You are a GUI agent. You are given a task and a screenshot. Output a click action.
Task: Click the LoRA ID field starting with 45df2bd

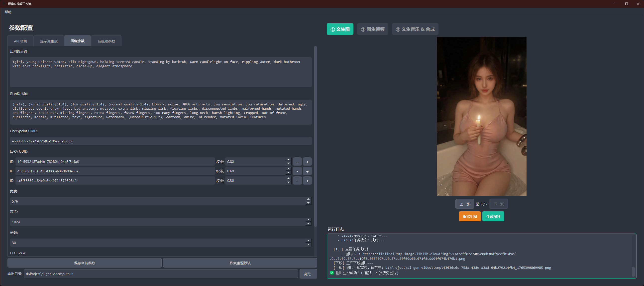pos(115,171)
